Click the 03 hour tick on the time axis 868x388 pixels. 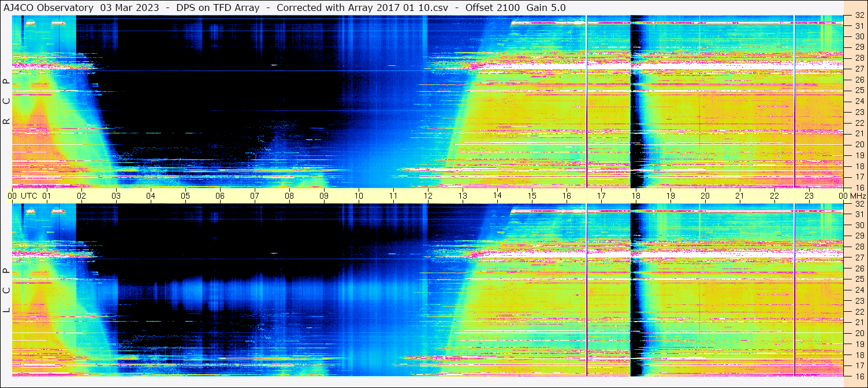point(116,196)
